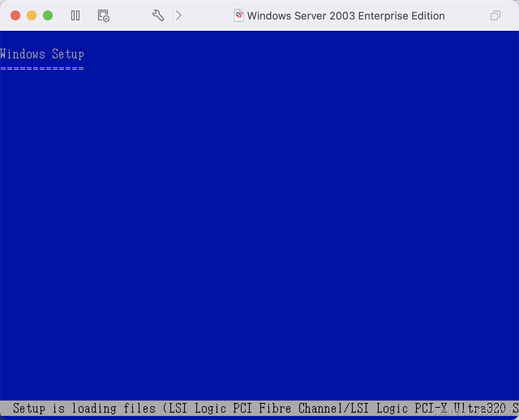Open virtual machine settings wrench icon
Image resolution: width=519 pixels, height=420 pixels.
(158, 16)
